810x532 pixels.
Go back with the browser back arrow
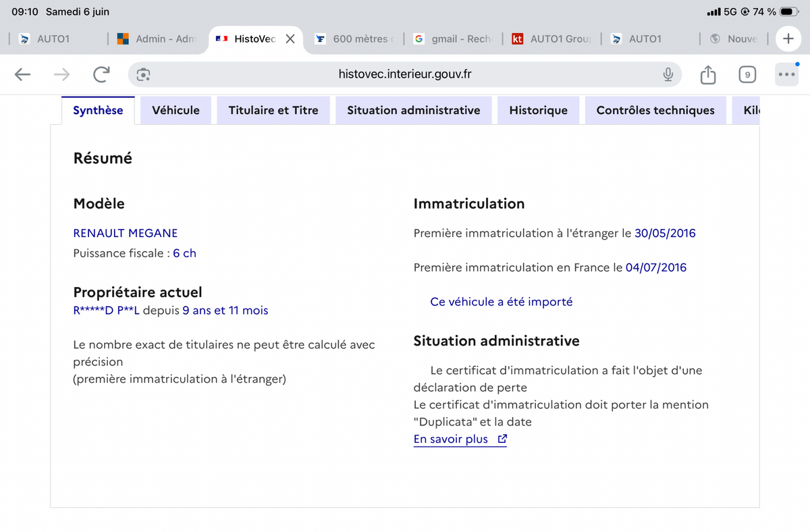pyautogui.click(x=23, y=75)
